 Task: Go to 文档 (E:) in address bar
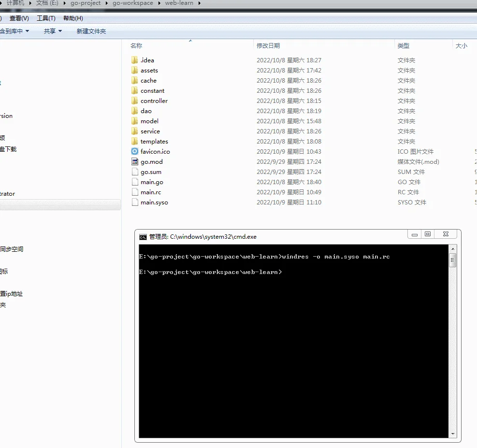[x=47, y=3]
